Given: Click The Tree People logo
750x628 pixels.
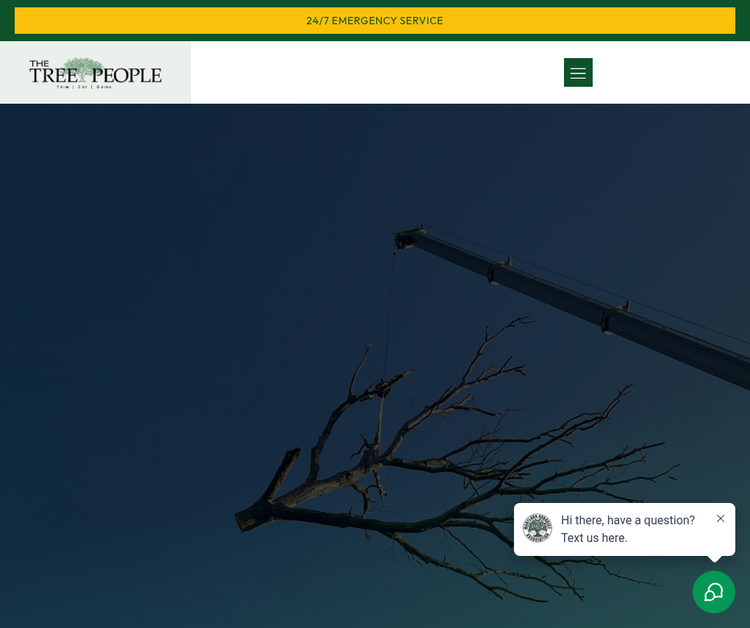Looking at the screenshot, I should [95, 72].
